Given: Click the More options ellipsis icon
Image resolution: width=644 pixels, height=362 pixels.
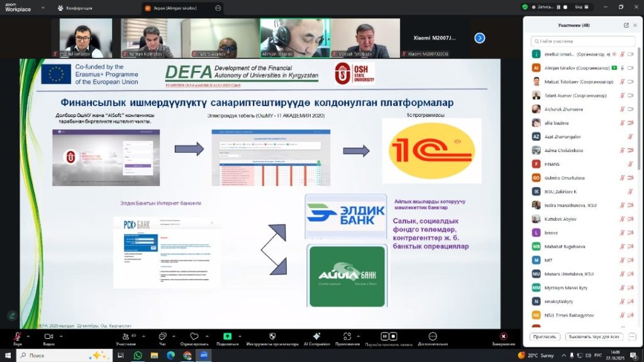Looking at the screenshot, I should pos(433,337).
